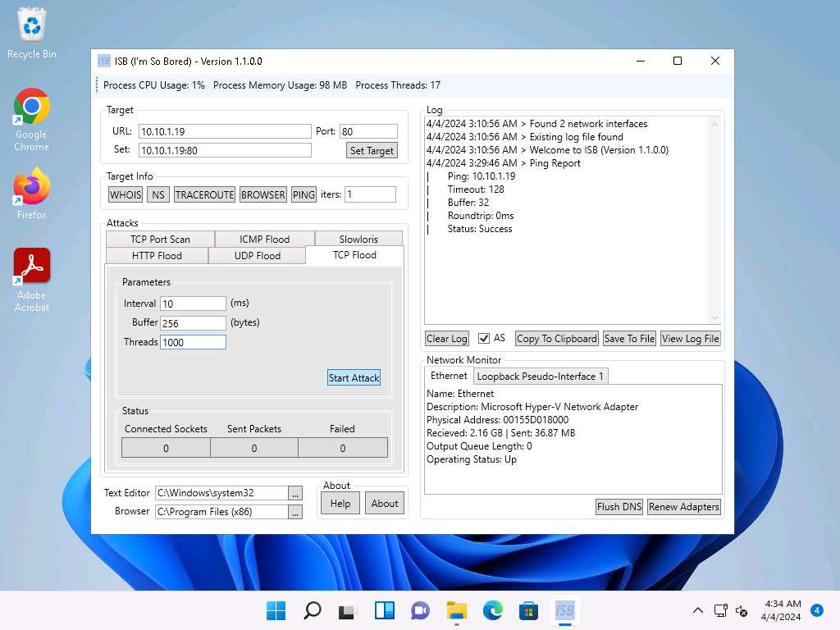
Task: Click the Windows Start button
Action: (276, 610)
